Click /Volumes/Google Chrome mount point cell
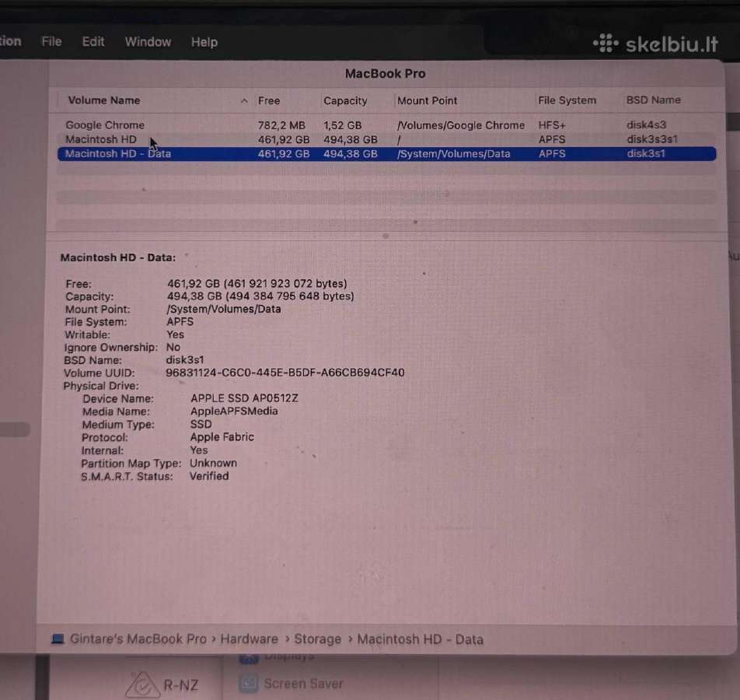 (x=461, y=125)
